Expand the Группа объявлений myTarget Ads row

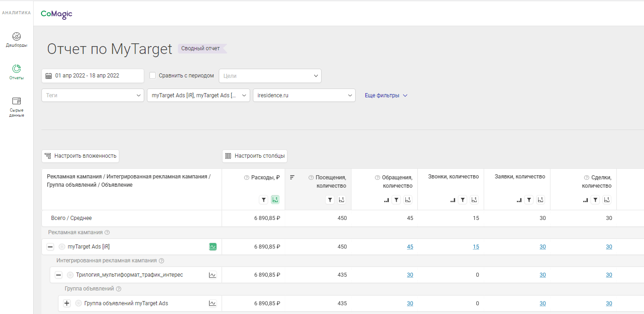(x=67, y=303)
